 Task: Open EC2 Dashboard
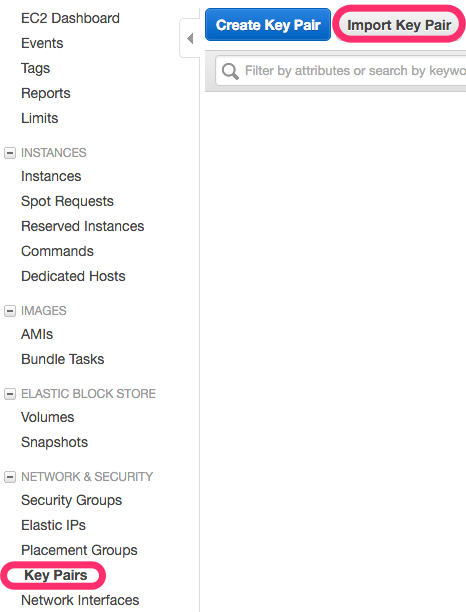(70, 18)
